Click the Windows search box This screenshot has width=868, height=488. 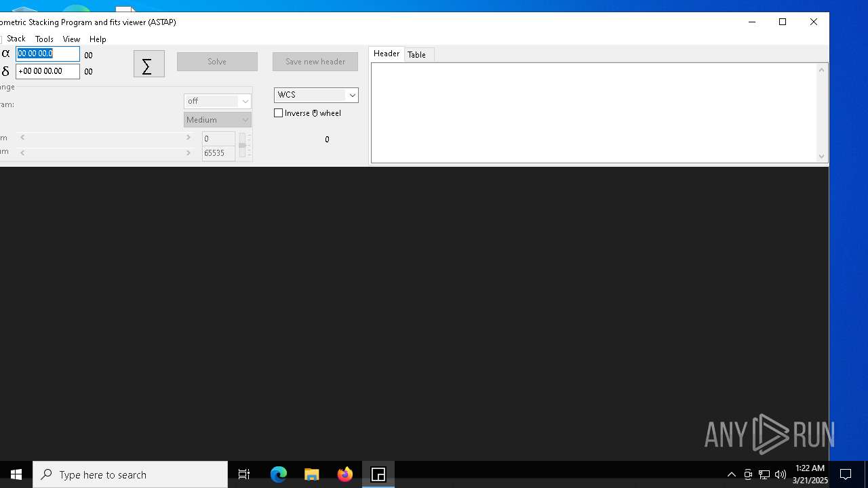click(x=130, y=474)
